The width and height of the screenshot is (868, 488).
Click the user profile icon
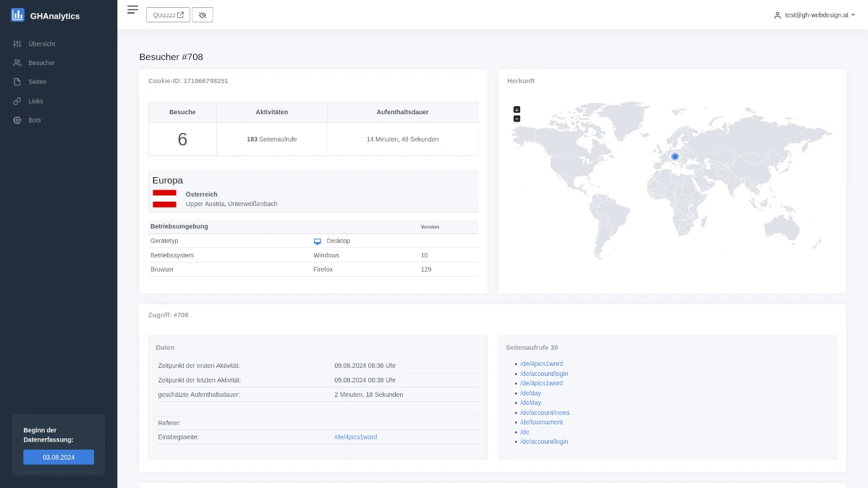(778, 15)
